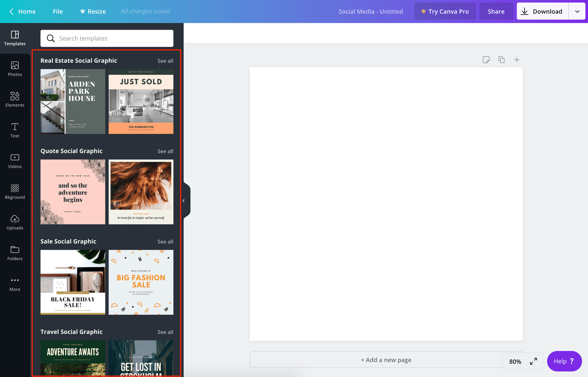
Task: Open the Photos panel
Action: coord(15,69)
